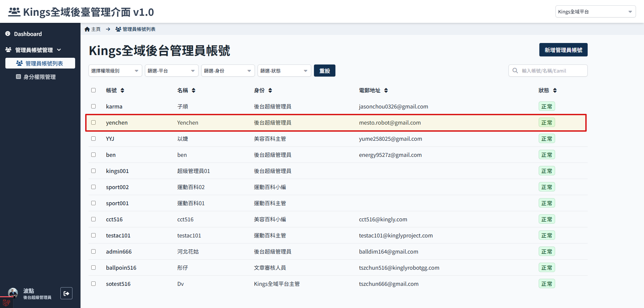Click name 超級管理員01

pyautogui.click(x=194, y=171)
